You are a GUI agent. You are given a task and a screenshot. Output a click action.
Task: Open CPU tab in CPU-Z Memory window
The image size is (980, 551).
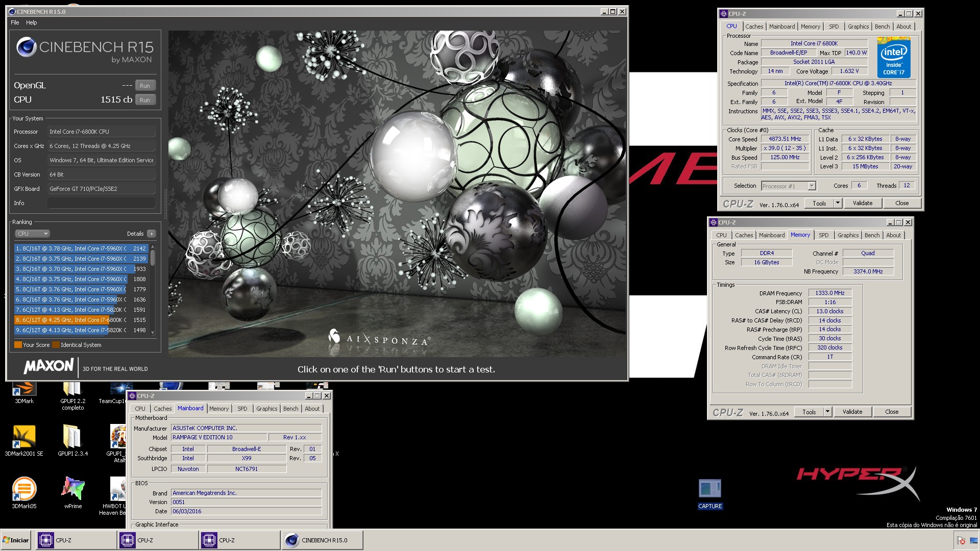click(721, 235)
